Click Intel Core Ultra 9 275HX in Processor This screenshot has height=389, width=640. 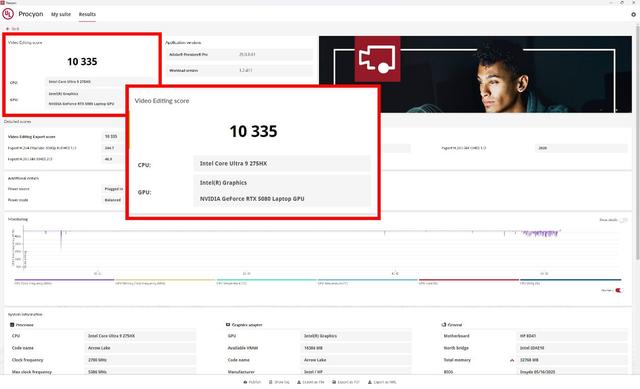point(140,336)
